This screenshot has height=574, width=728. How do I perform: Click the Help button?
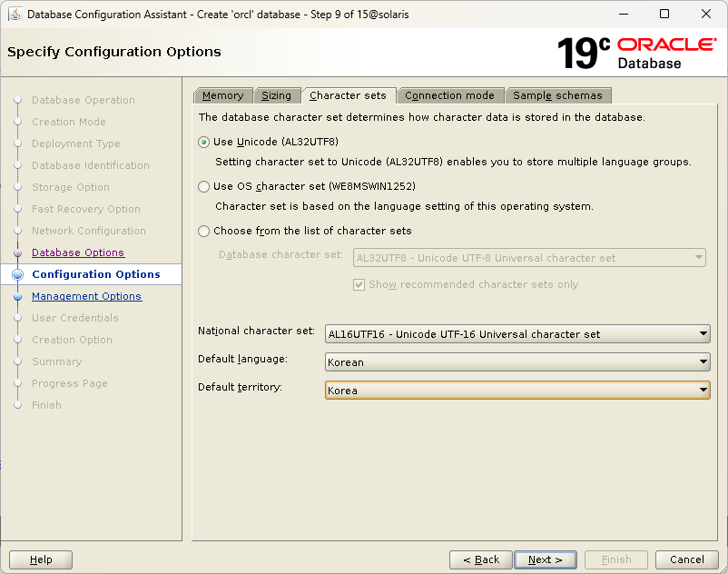tap(41, 559)
